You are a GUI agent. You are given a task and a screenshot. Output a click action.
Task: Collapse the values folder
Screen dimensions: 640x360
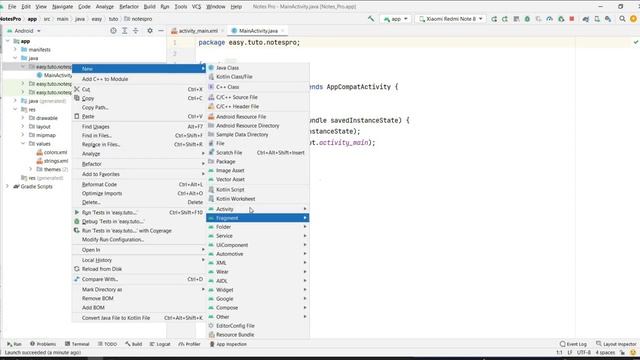[x=23, y=144]
